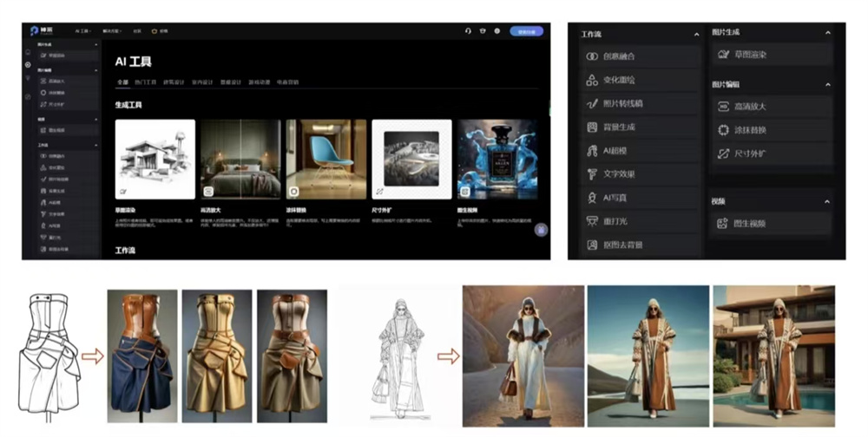868x437 pixels.
Task: Open 创意融合 in the enlarged 工作流 panel
Action: [x=641, y=56]
